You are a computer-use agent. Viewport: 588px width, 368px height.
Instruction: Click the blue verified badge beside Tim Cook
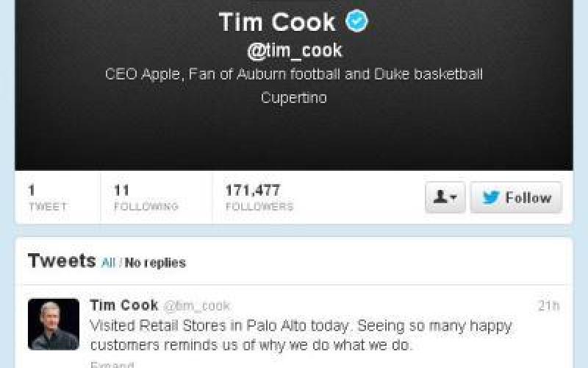pos(357,22)
